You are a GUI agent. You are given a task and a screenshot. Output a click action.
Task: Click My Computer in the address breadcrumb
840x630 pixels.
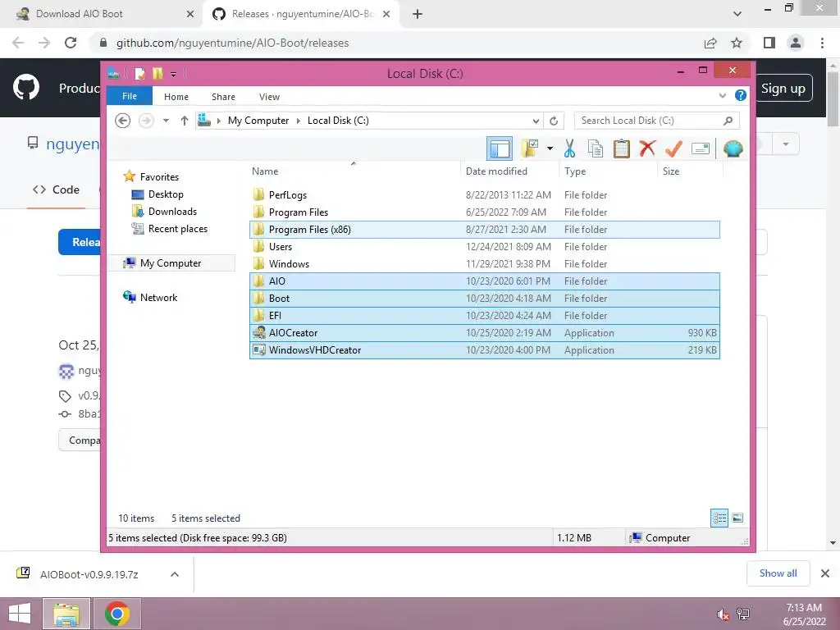coord(258,121)
